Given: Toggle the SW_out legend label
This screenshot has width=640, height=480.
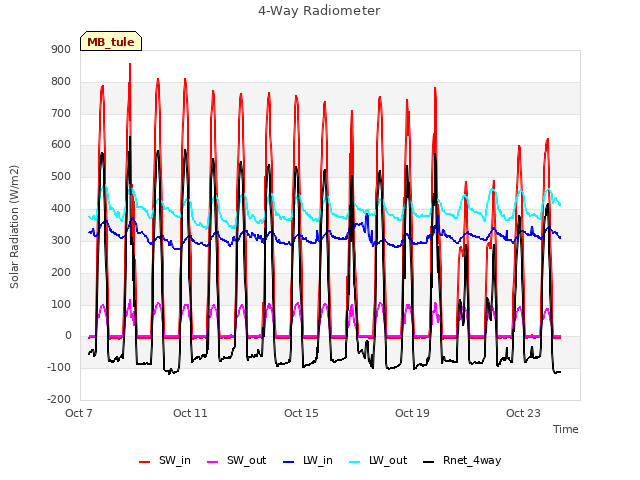Looking at the screenshot, I should 247,460.
